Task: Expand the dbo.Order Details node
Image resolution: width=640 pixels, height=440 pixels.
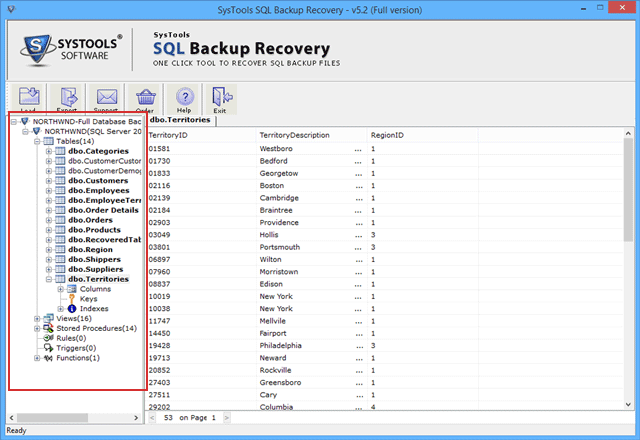Action: coord(49,210)
